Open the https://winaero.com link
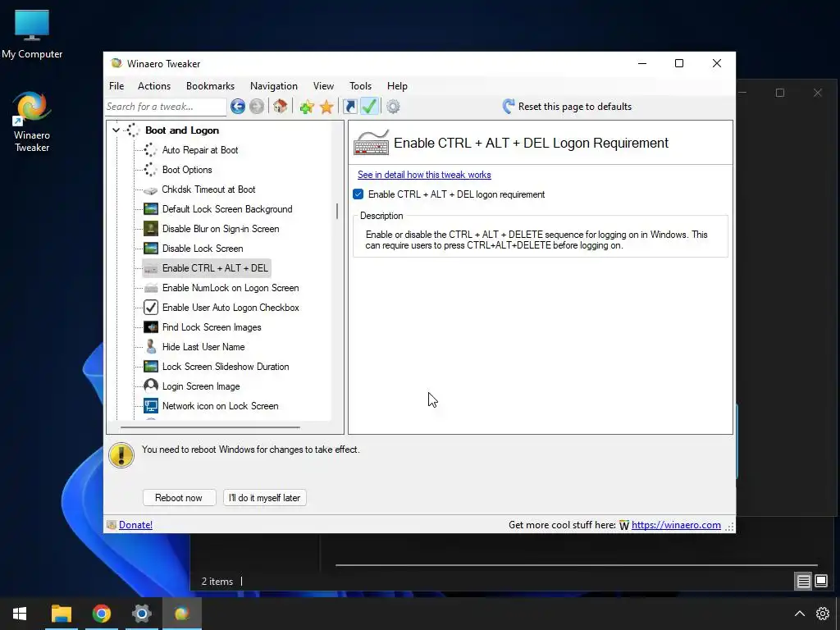 [676, 525]
